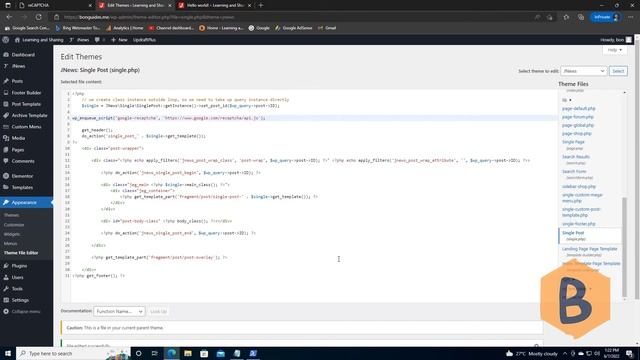Screen dimensions: 640x360
Task: Click the Appearance menu item
Action: coord(24,202)
